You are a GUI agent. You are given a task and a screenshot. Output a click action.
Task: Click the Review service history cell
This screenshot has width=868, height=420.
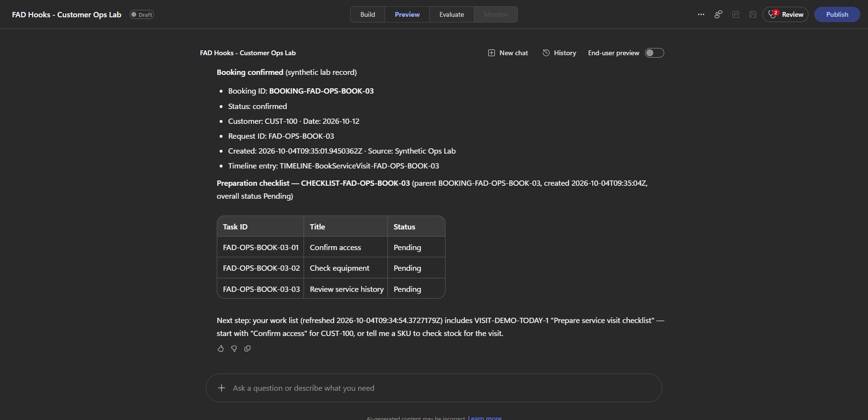[x=346, y=289]
